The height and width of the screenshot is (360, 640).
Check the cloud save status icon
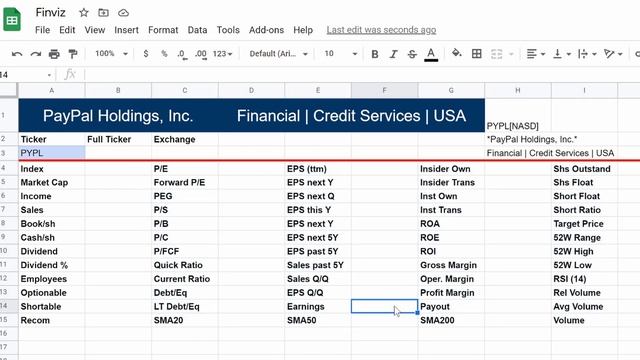pyautogui.click(x=123, y=13)
